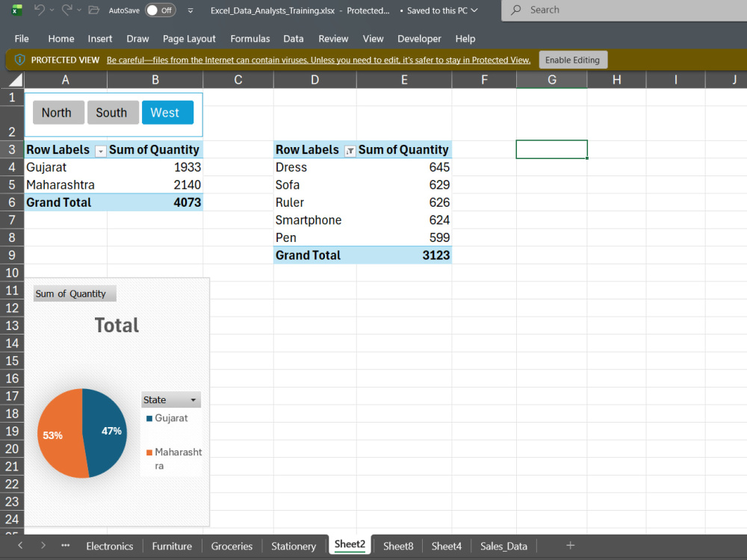Click the Select All corner triangle
The image size is (747, 560).
[x=16, y=80]
